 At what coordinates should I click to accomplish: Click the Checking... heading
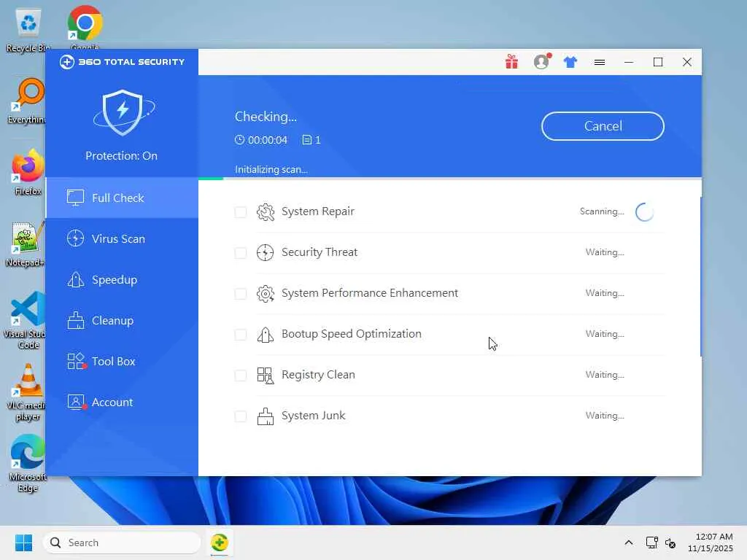click(x=266, y=117)
